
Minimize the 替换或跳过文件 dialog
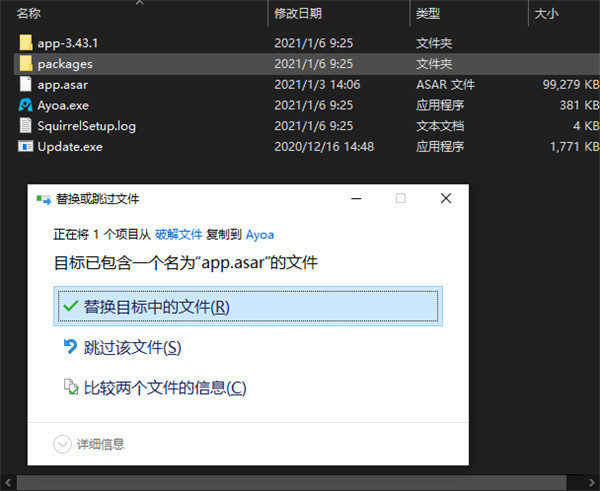356,199
